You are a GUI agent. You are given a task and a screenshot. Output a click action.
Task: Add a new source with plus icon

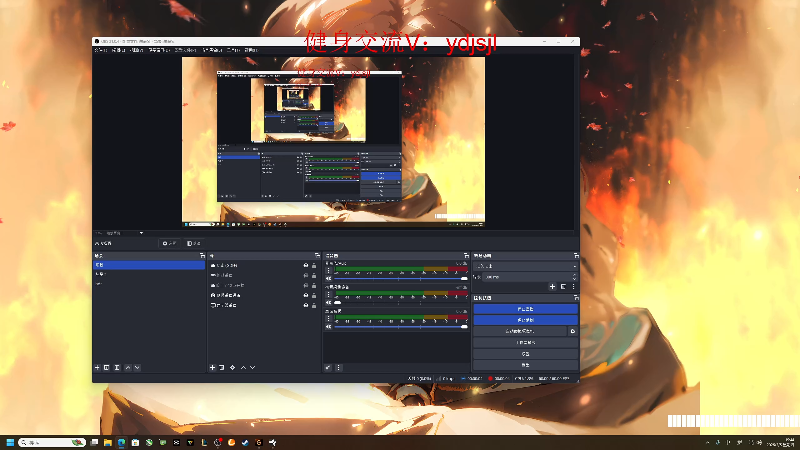point(212,367)
